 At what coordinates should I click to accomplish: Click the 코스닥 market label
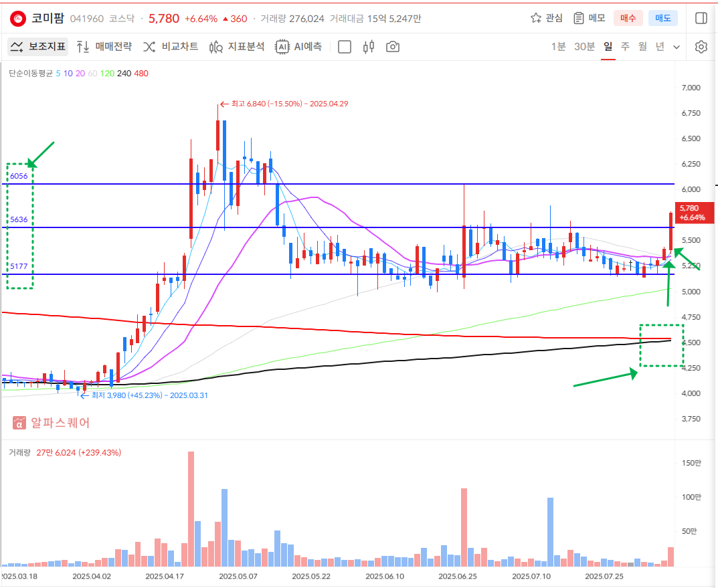coord(121,19)
